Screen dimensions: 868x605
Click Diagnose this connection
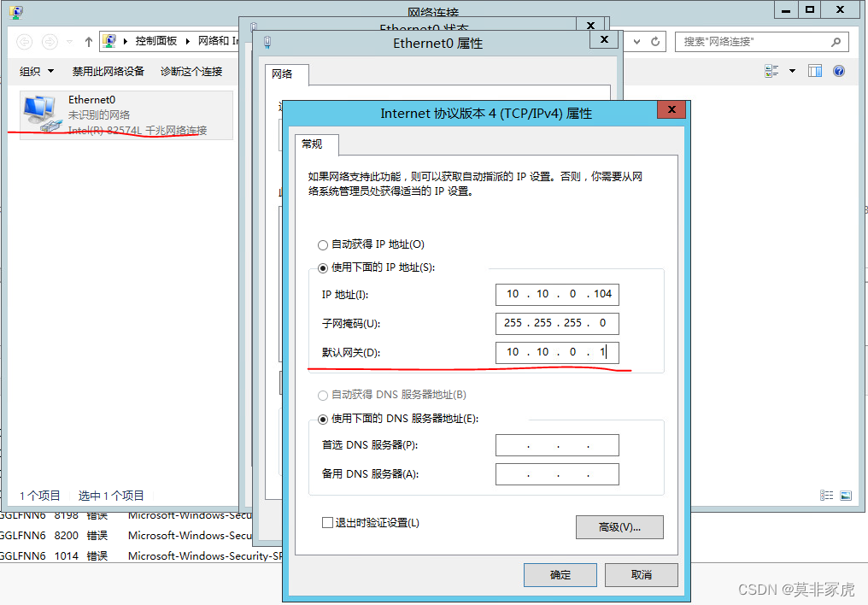191,71
